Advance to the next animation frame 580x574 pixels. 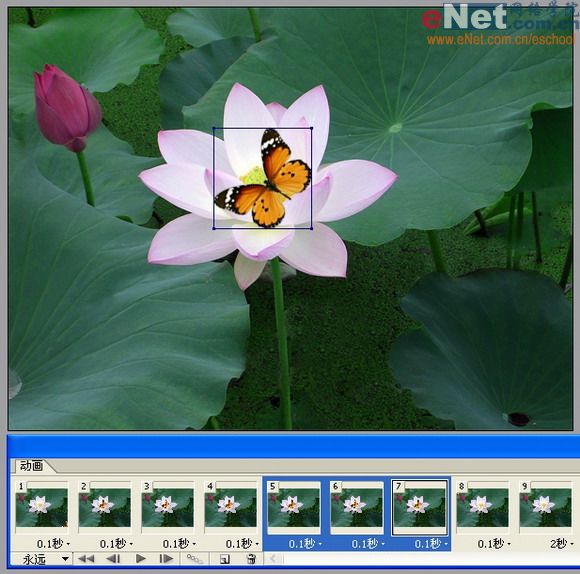166,559
